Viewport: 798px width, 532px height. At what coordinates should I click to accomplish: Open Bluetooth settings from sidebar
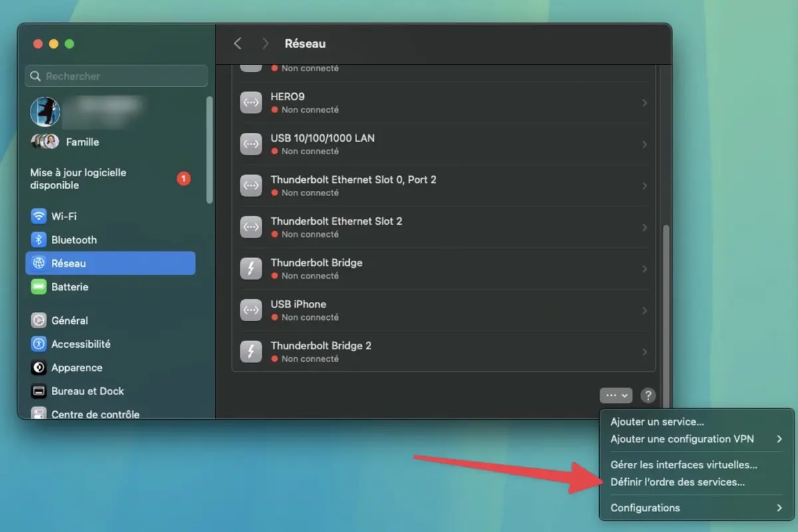tap(38, 239)
